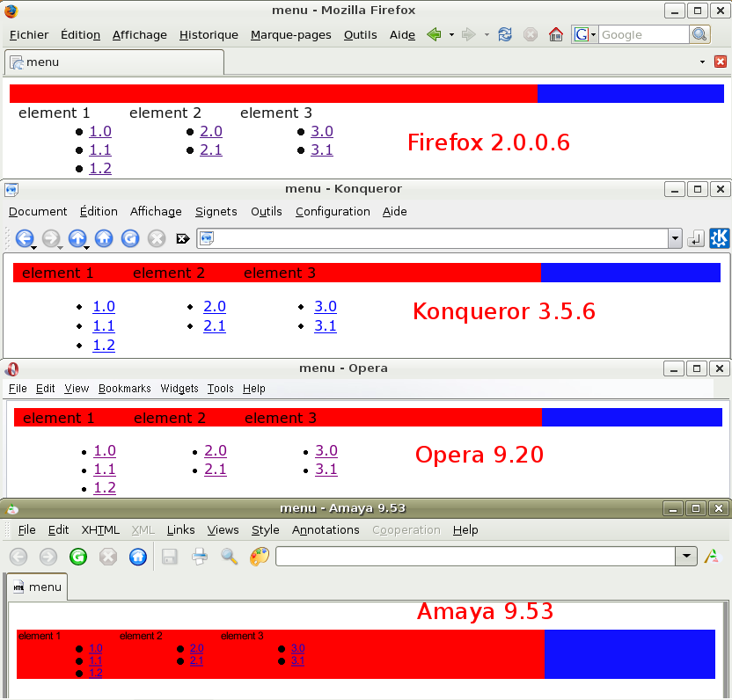Click Firefox forward arrow icon

pyautogui.click(x=468, y=34)
